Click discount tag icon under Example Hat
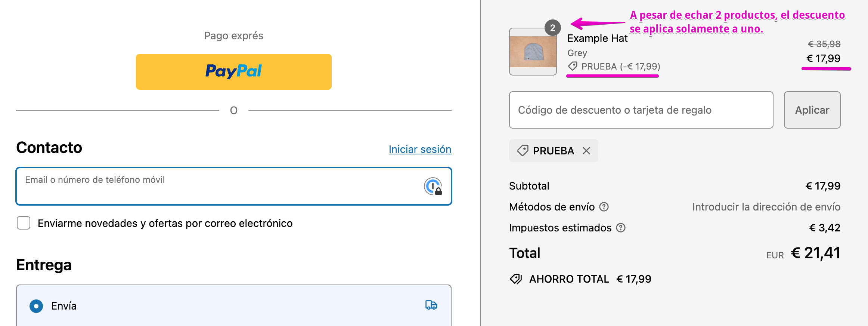This screenshot has height=326, width=868. coord(573,67)
